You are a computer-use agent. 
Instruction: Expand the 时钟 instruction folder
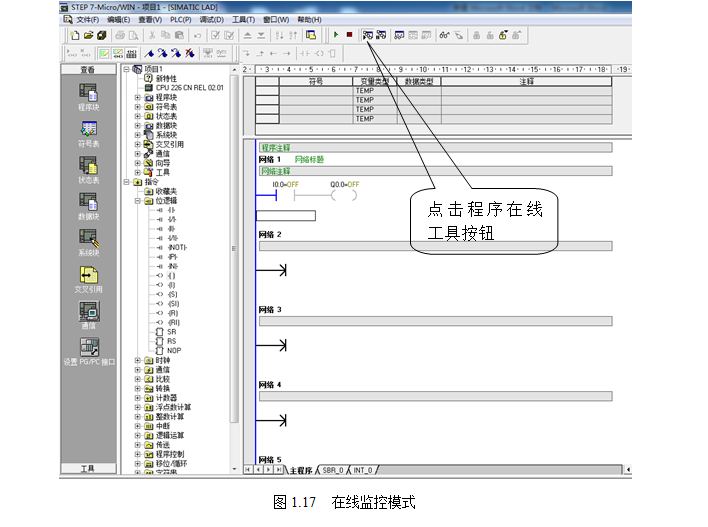pyautogui.click(x=138, y=360)
